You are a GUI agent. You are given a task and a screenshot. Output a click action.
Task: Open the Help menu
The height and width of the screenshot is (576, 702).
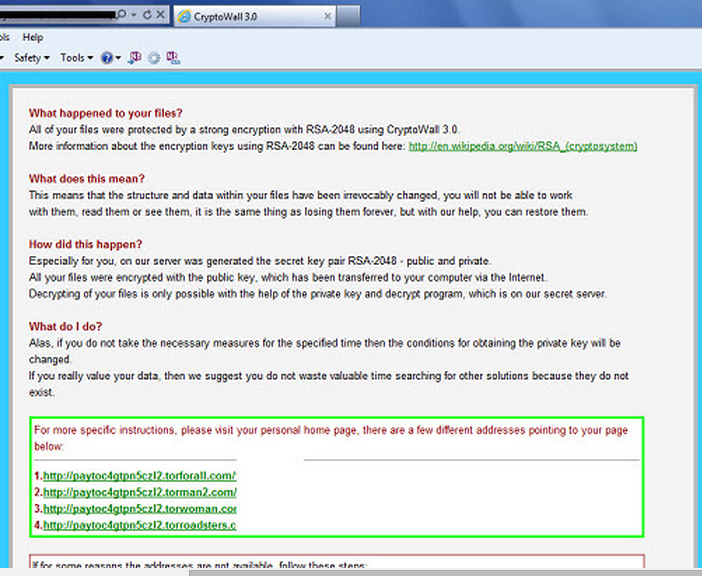click(33, 38)
